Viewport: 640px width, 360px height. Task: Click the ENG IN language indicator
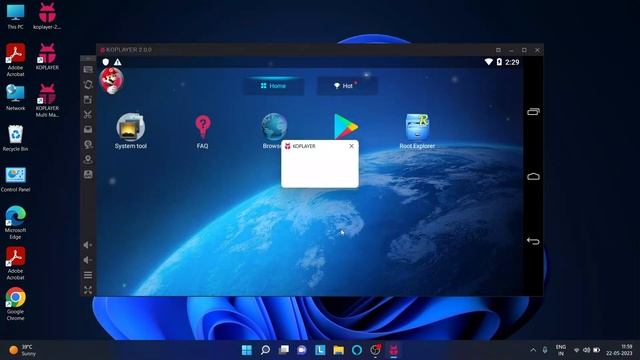click(561, 350)
